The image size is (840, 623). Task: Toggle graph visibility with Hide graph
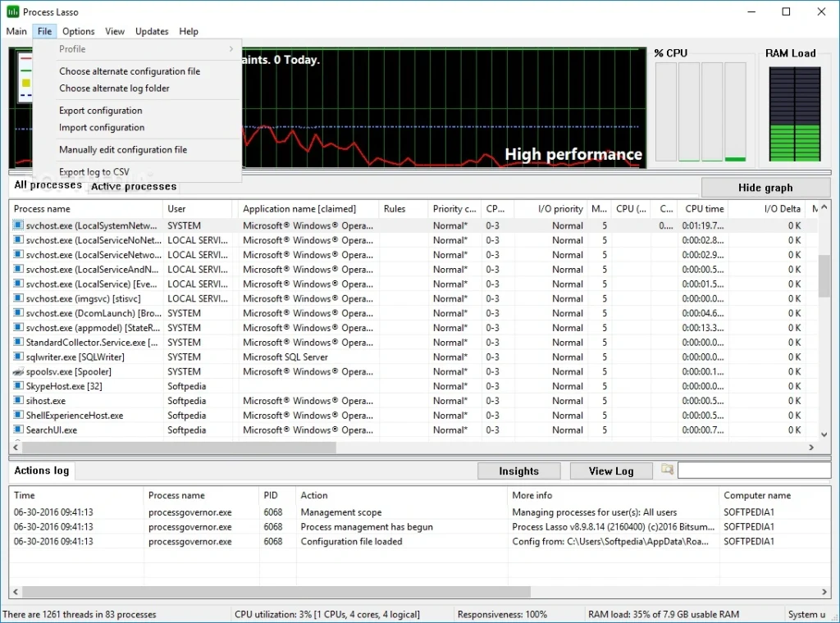[x=764, y=187]
